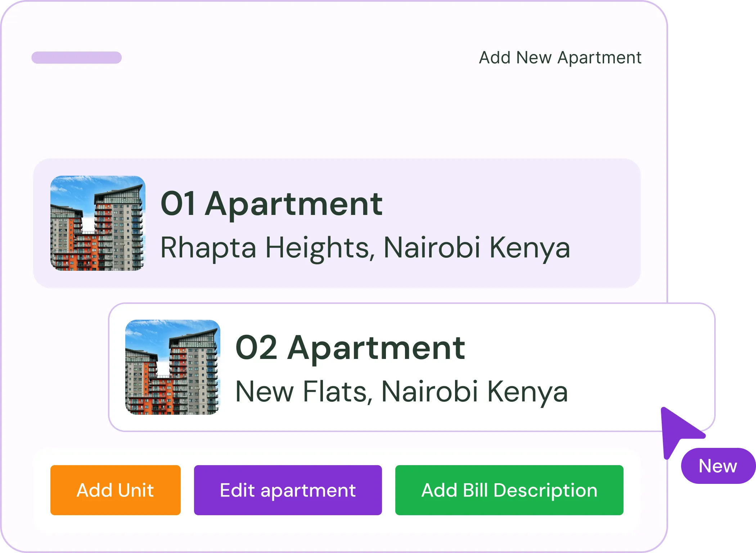Click the purple New badge

717,466
